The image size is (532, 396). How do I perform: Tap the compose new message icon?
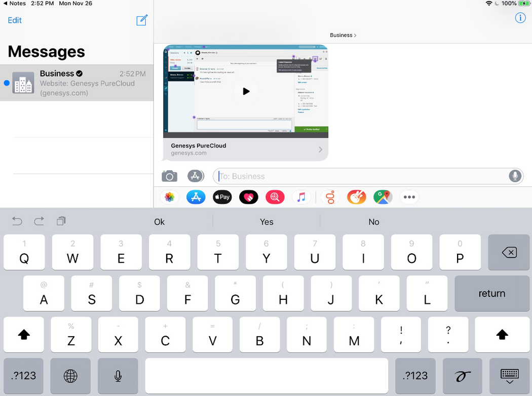tap(142, 20)
